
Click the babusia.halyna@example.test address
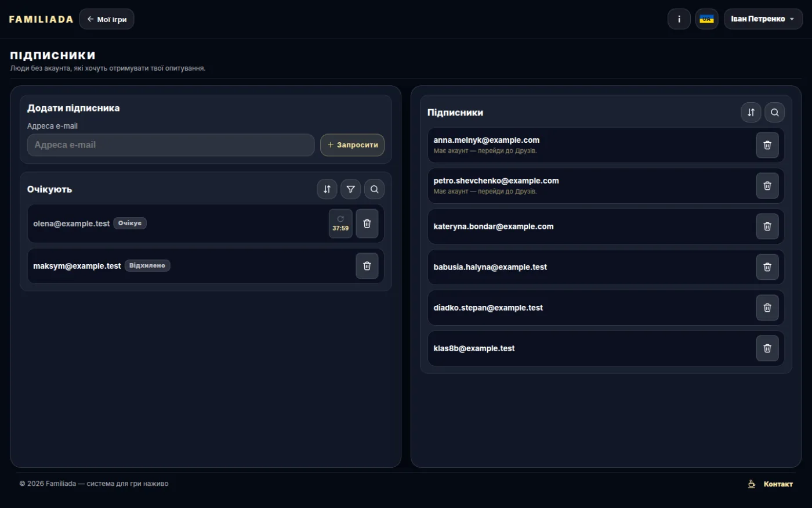coord(490,267)
